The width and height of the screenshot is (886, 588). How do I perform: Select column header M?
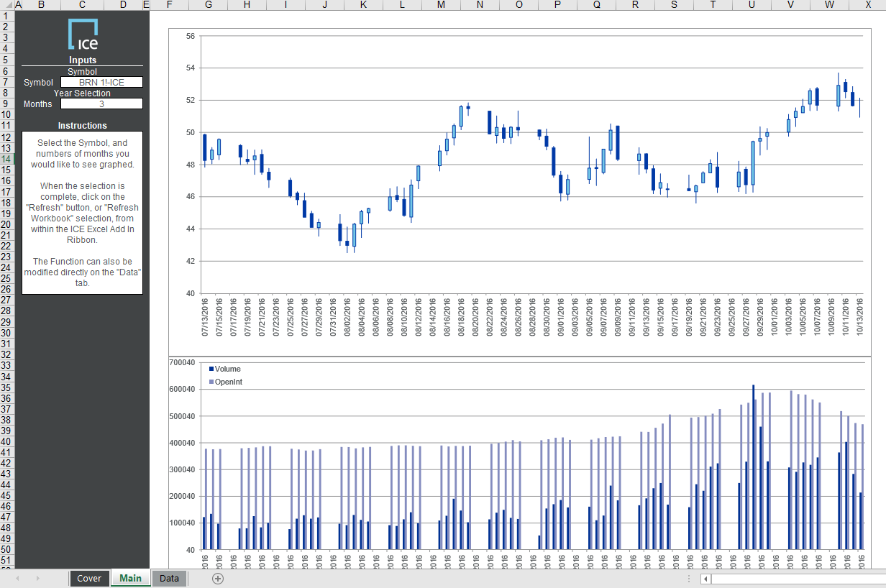[441, 5]
